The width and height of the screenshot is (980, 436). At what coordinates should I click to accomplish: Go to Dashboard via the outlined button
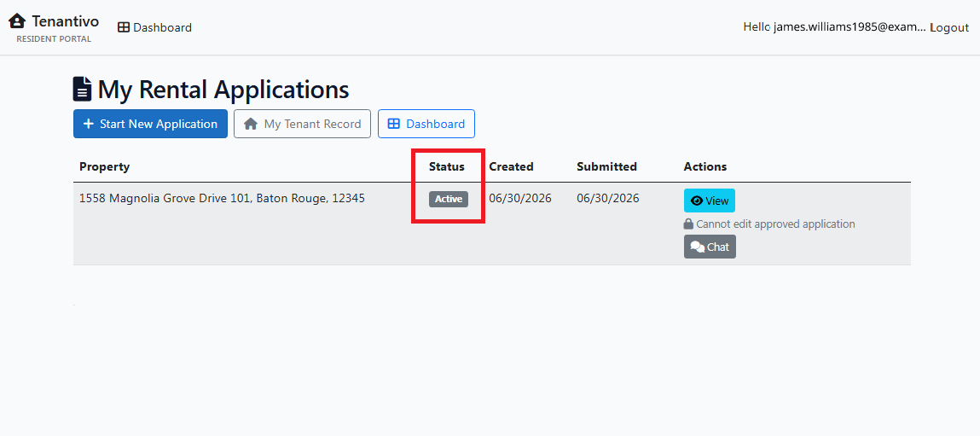pos(426,124)
